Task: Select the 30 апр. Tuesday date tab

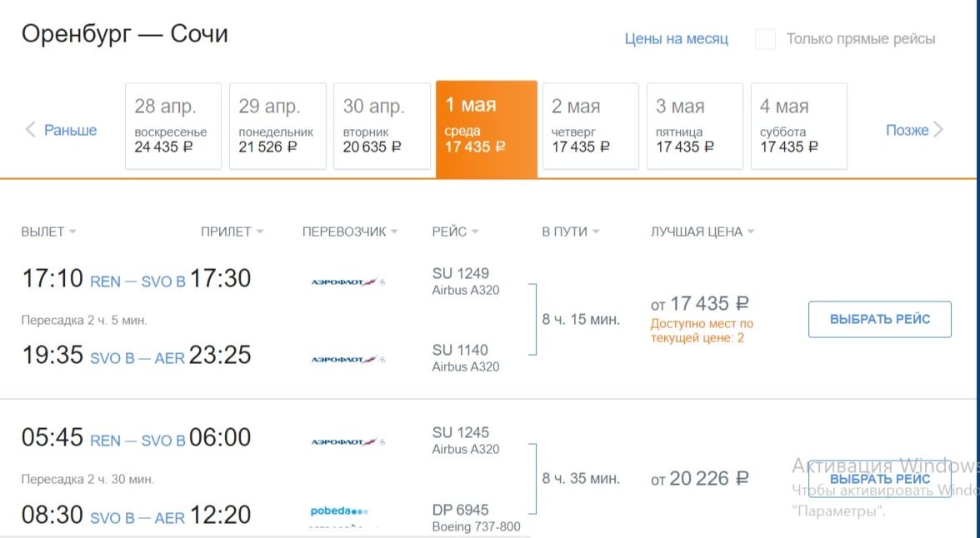Action: (x=382, y=127)
